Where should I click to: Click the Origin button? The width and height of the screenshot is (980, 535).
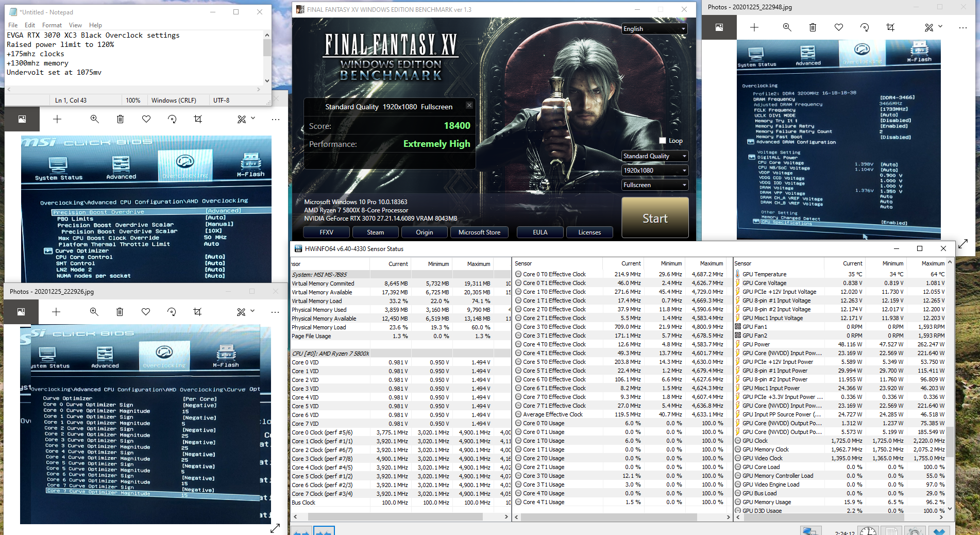(424, 232)
